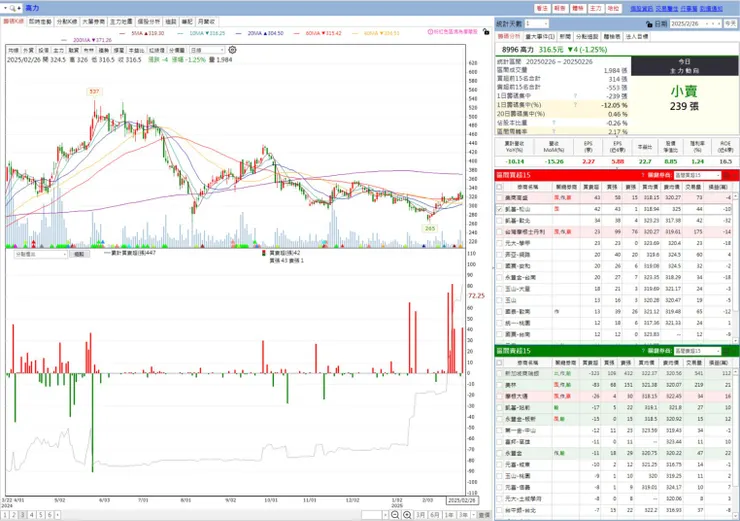Click the help icon next to 區間周轉率

click(x=554, y=131)
